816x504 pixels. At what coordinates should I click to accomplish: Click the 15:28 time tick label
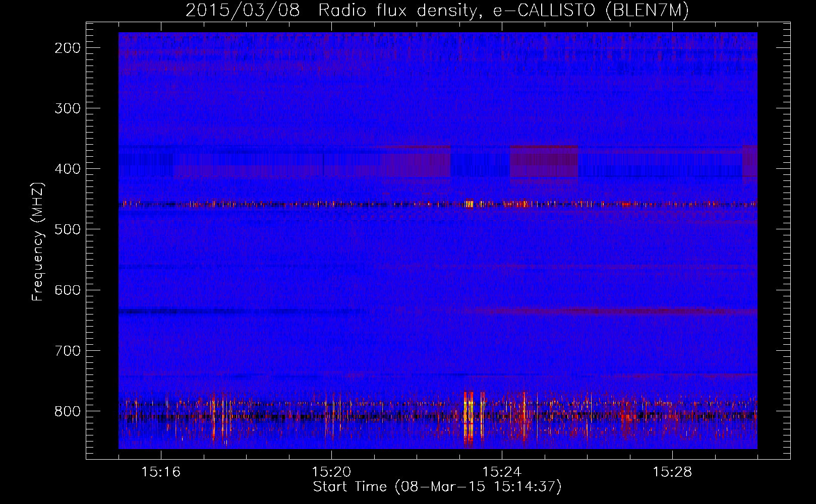click(x=672, y=472)
